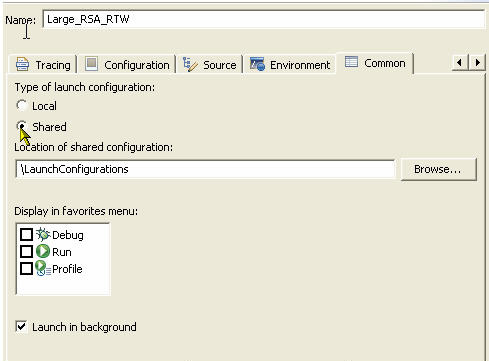489x361 pixels.
Task: Select the Shared radio button
Action: pos(22,126)
